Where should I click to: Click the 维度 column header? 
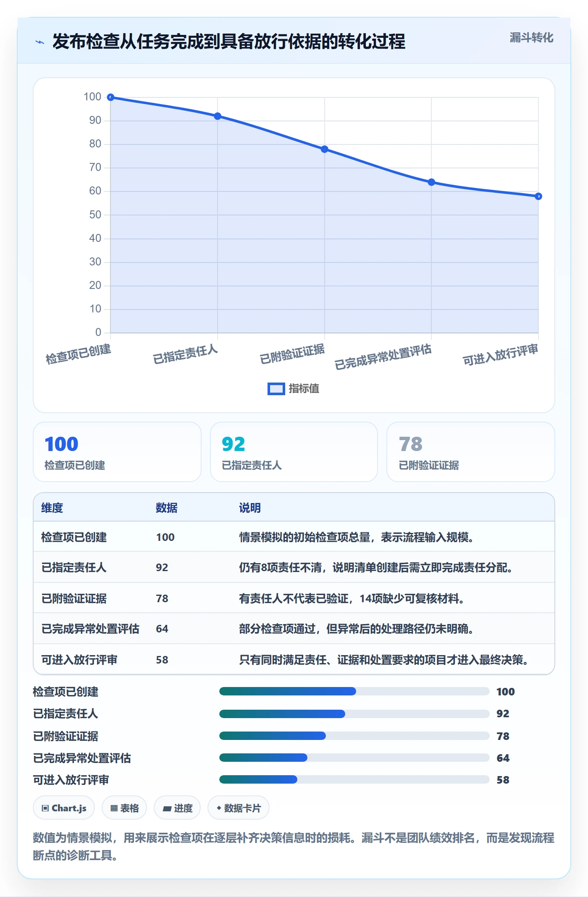(x=52, y=508)
